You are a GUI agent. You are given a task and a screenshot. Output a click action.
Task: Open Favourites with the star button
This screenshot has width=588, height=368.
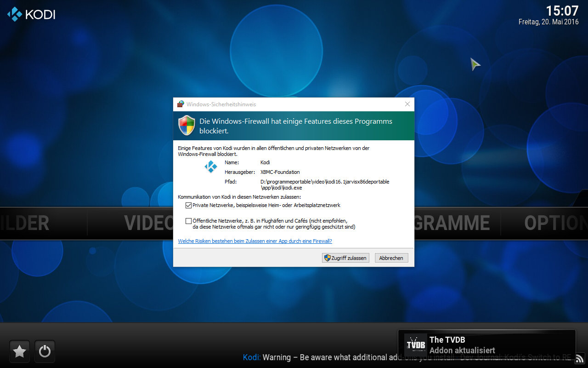click(19, 352)
